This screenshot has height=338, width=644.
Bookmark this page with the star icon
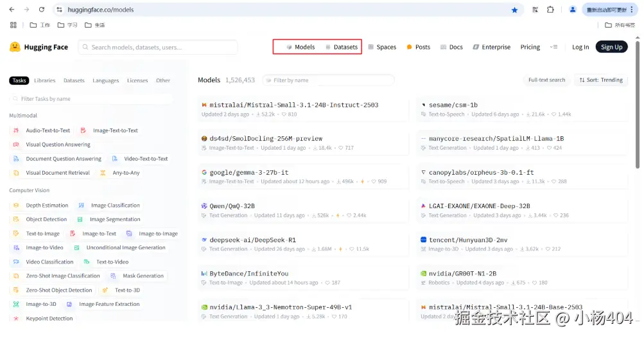(x=514, y=10)
